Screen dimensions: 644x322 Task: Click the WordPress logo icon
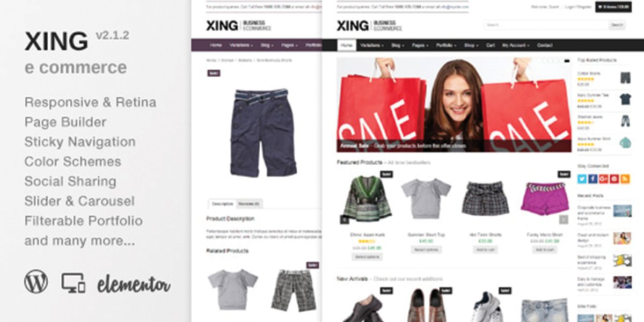36,282
